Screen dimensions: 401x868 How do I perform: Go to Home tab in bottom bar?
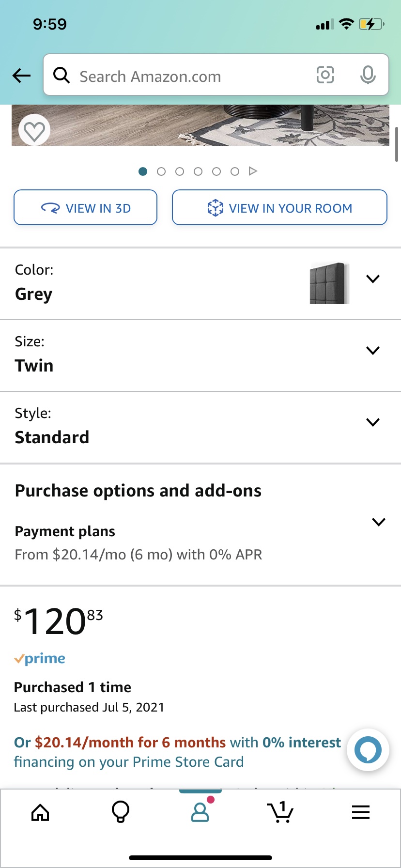(40, 812)
